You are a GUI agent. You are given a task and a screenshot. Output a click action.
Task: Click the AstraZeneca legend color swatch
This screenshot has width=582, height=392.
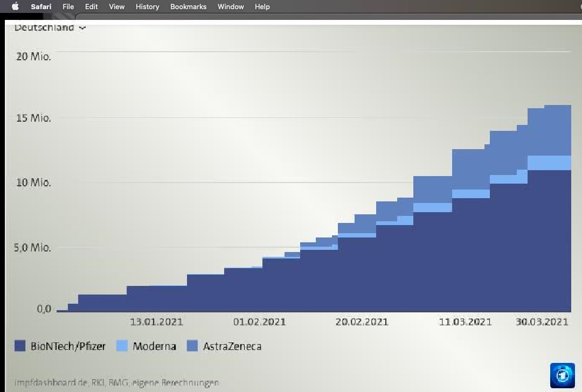coord(192,346)
